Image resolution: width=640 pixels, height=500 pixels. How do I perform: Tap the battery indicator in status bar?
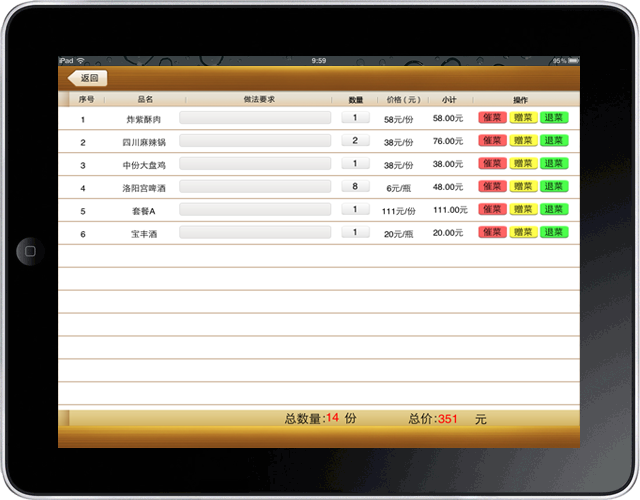click(566, 61)
